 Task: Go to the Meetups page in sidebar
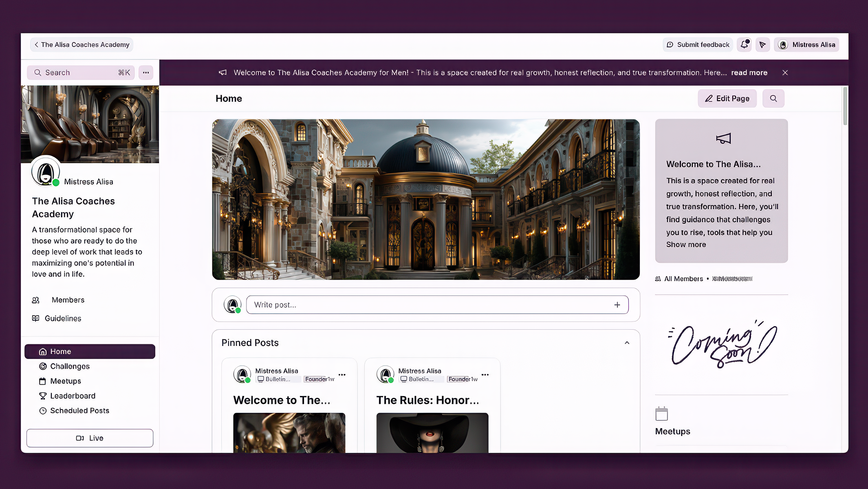[66, 381]
